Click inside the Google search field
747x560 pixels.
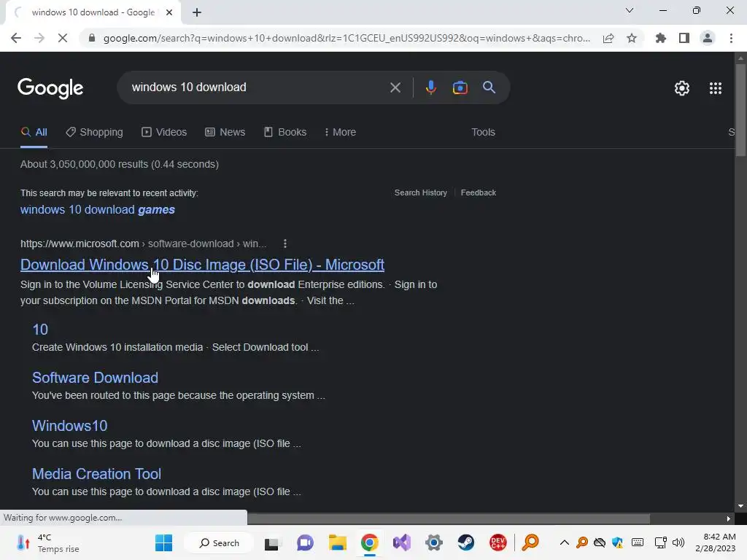point(258,87)
